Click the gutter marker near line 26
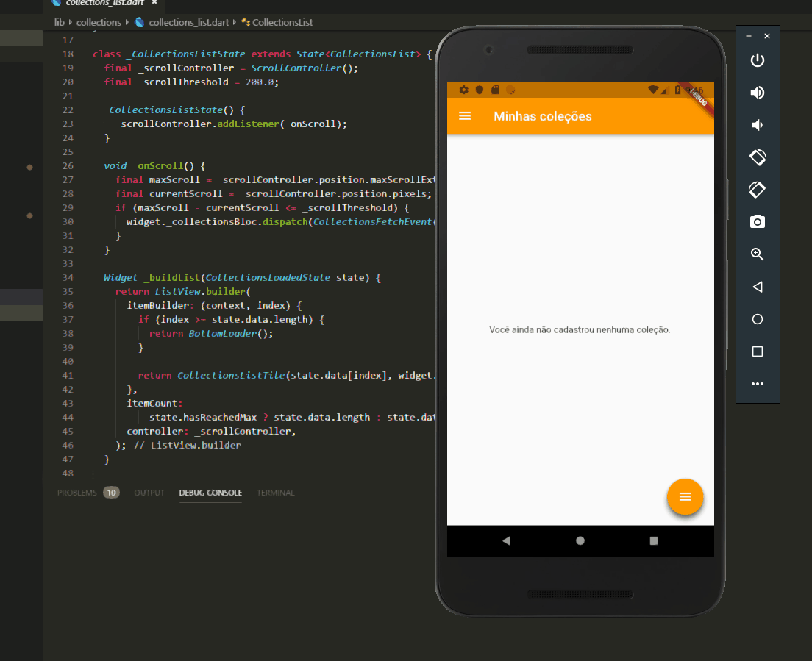Image resolution: width=812 pixels, height=661 pixels. click(29, 167)
